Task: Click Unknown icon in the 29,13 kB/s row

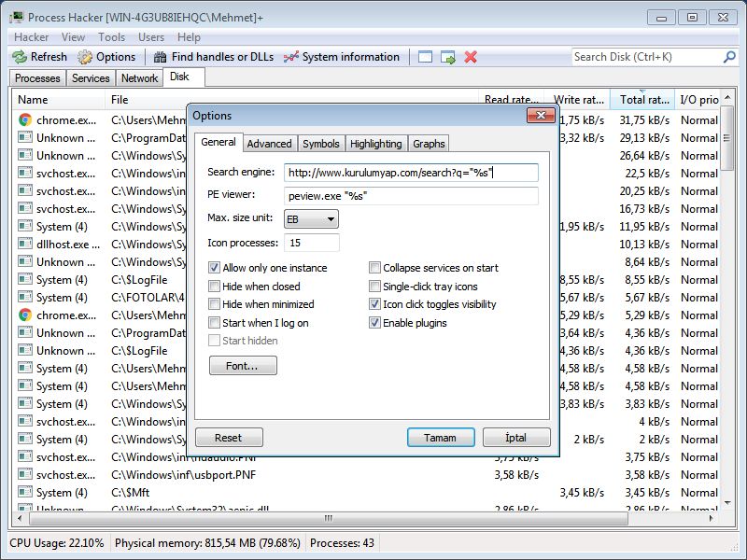Action: tap(25, 138)
